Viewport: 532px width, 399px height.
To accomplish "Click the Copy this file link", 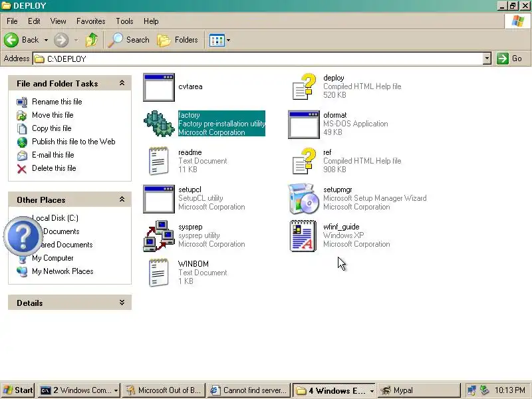I will pos(52,128).
